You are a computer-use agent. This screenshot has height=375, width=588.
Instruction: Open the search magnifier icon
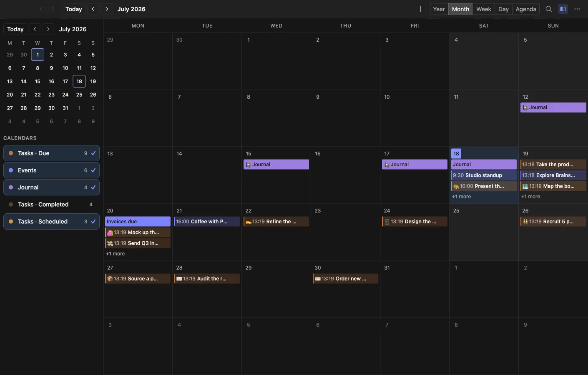click(x=549, y=9)
